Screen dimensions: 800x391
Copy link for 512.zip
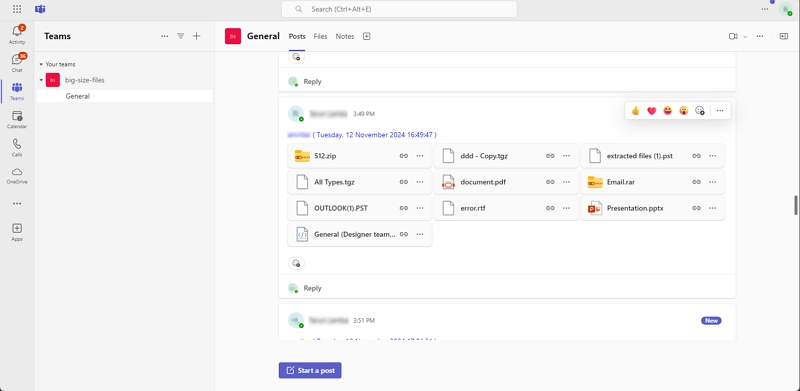point(404,156)
